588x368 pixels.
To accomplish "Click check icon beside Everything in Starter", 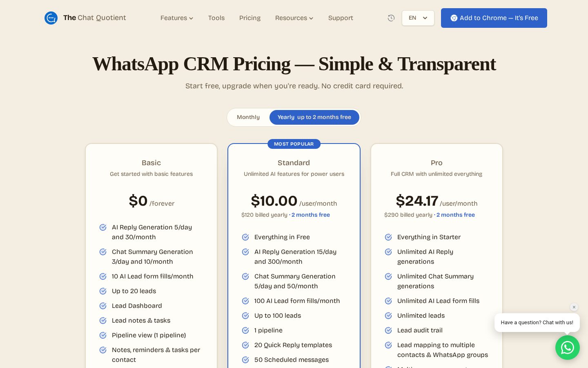I will pos(388,237).
